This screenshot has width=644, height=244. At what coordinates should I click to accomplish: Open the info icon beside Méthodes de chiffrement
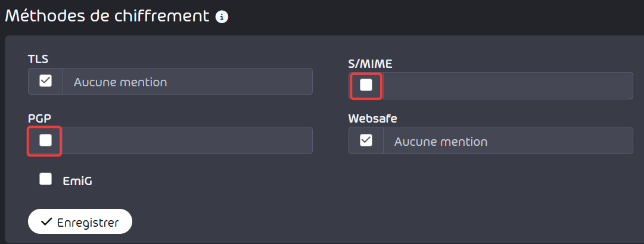222,17
